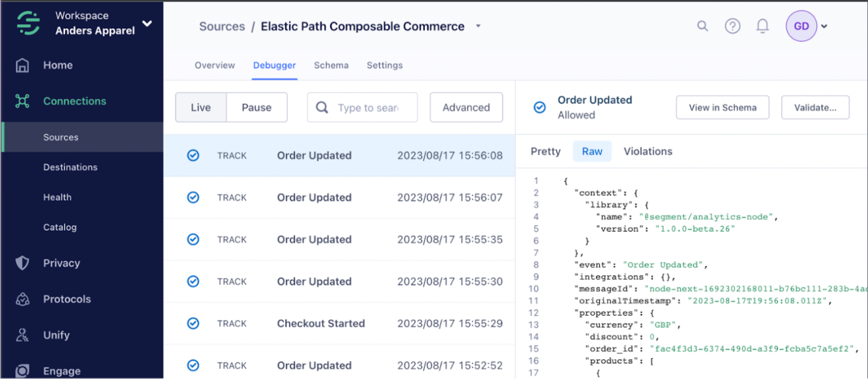The width and height of the screenshot is (868, 379).
Task: Open the notifications bell icon
Action: (762, 26)
